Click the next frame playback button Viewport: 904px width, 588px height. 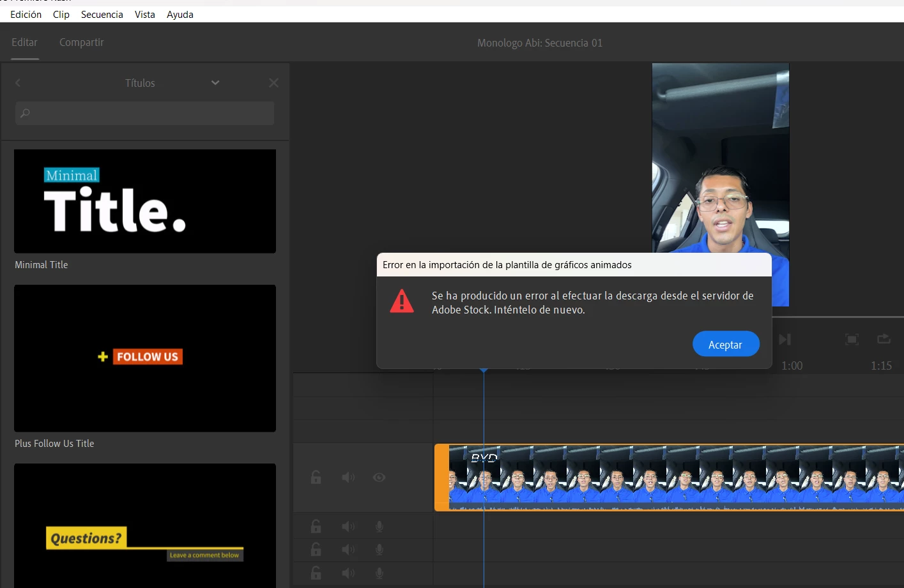click(785, 340)
